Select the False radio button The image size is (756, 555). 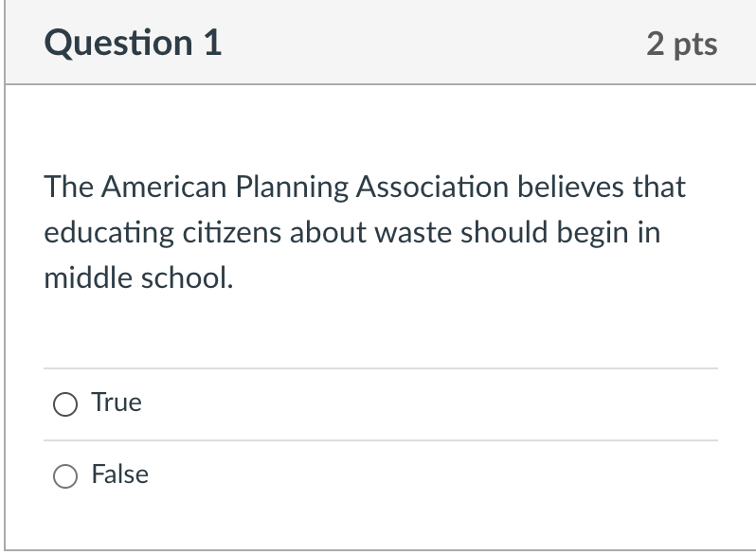[65, 476]
